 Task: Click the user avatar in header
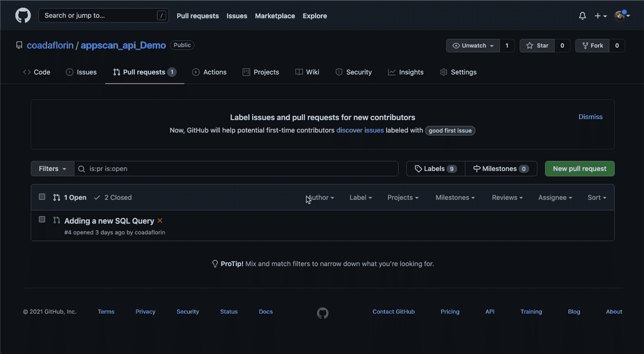pos(619,16)
